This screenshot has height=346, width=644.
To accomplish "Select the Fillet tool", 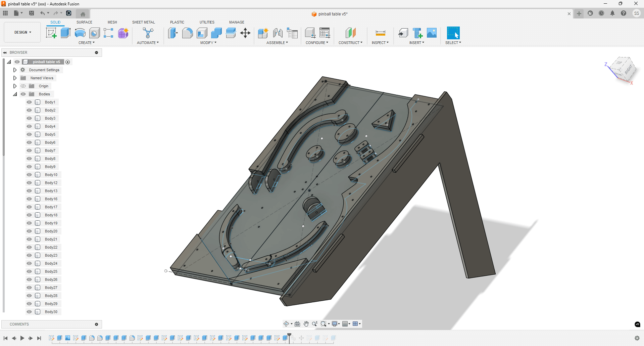I will pyautogui.click(x=187, y=33).
